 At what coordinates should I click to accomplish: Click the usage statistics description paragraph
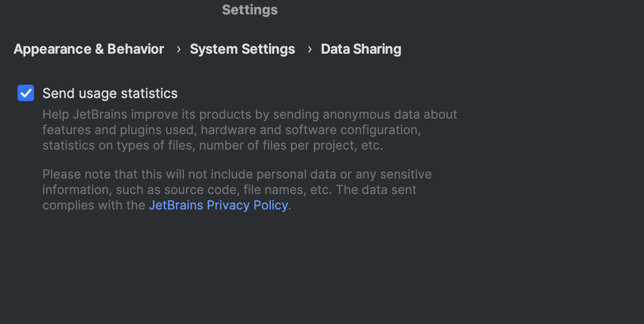coord(249,129)
